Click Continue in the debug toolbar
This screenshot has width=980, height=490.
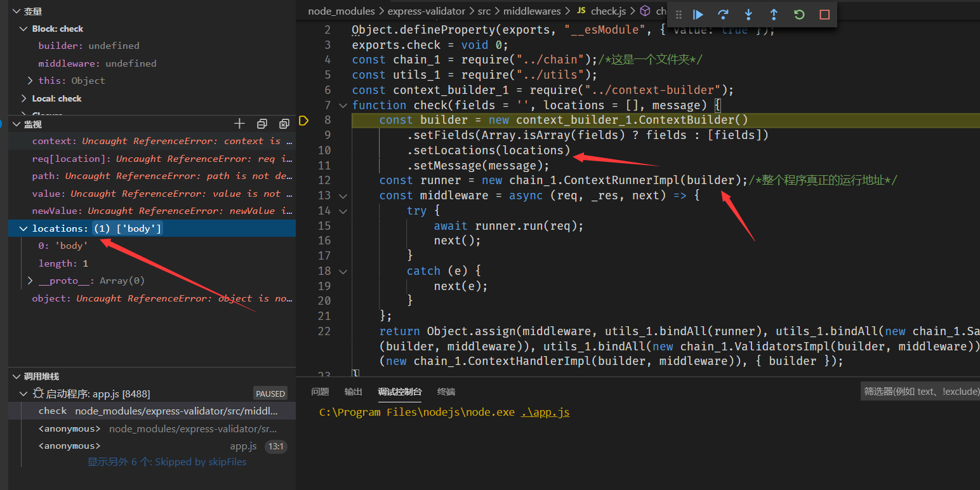pos(698,15)
